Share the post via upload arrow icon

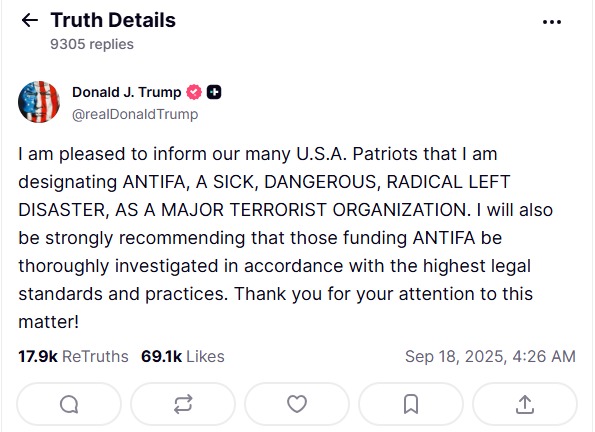point(525,404)
